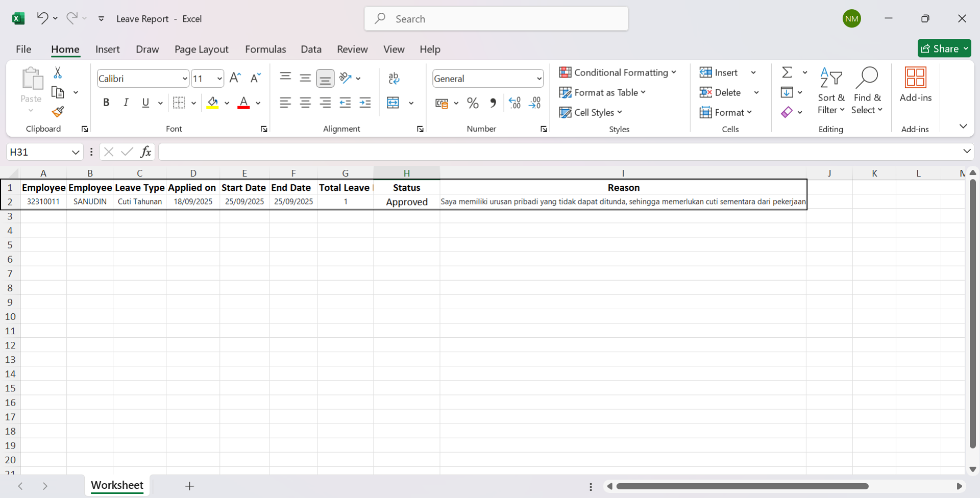Click the Format Painter brush icon
This screenshot has width=980, height=498.
[x=58, y=112]
